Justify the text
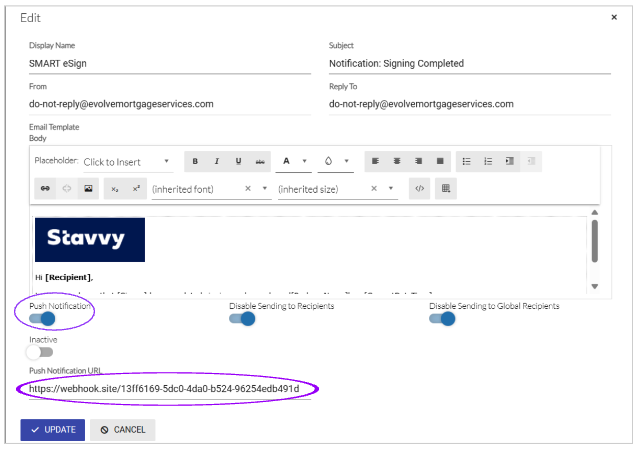This screenshot has height=451, width=640. point(440,161)
